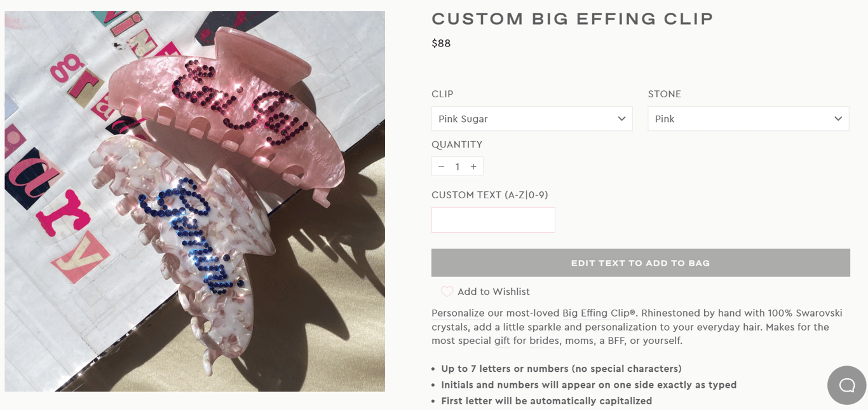Decrease quantity with the minus button

441,167
